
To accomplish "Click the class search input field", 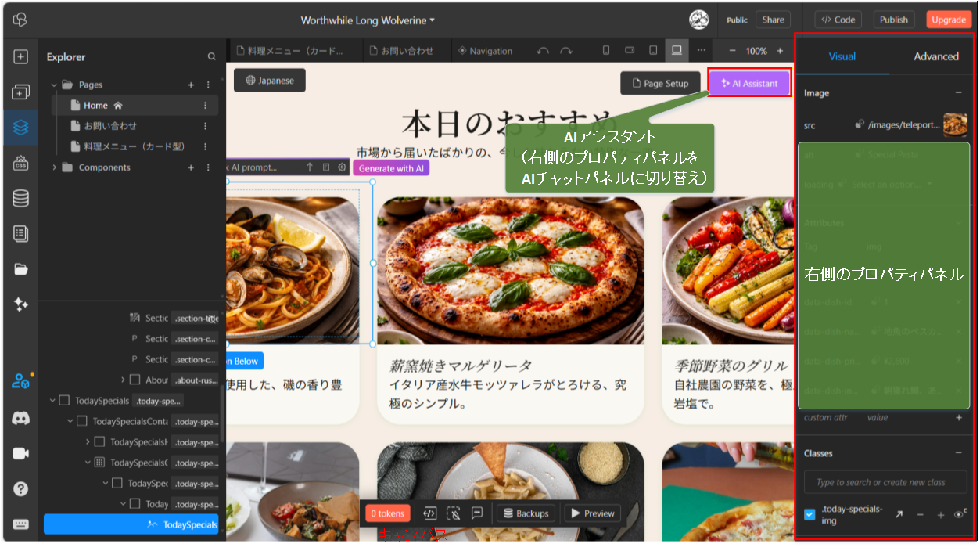I will (885, 483).
